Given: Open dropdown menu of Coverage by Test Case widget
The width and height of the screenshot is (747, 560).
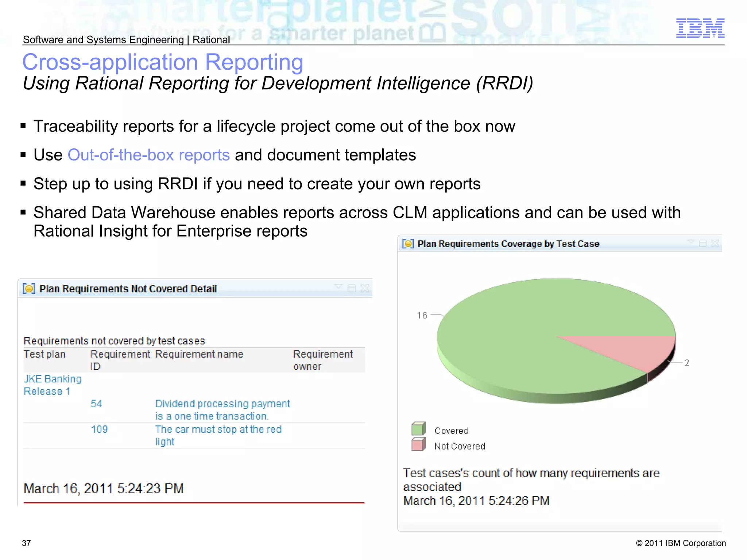Looking at the screenshot, I should [690, 242].
